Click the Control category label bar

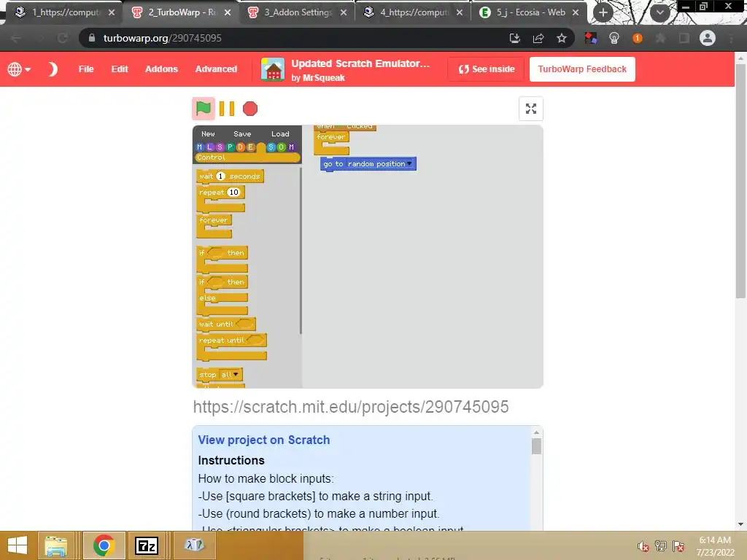point(247,157)
